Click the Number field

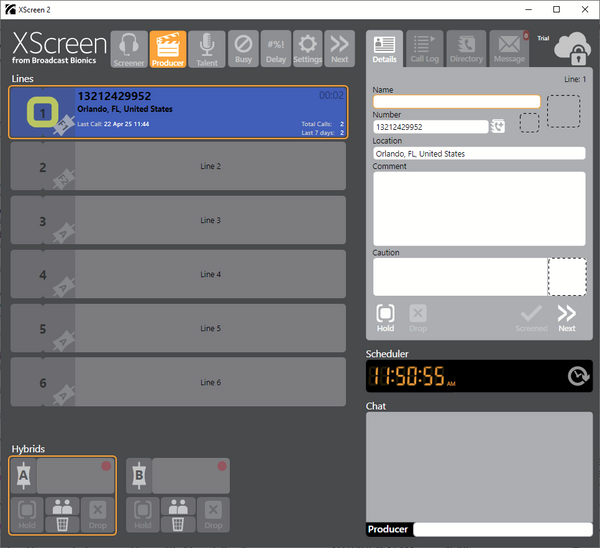pyautogui.click(x=430, y=127)
